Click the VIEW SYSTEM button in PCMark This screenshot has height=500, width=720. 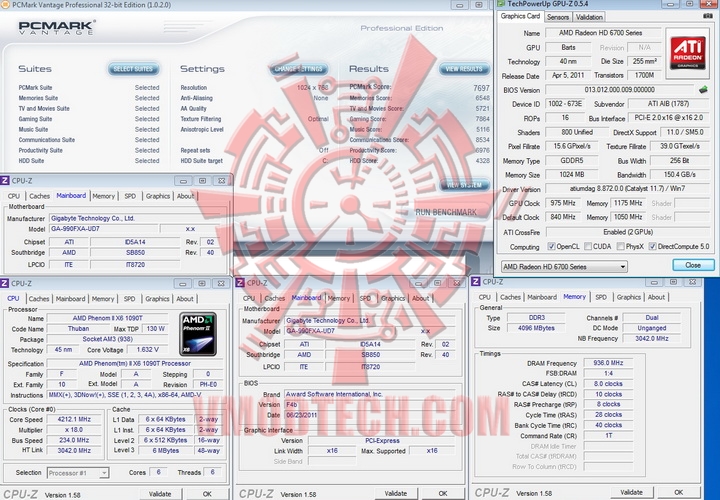click(464, 185)
